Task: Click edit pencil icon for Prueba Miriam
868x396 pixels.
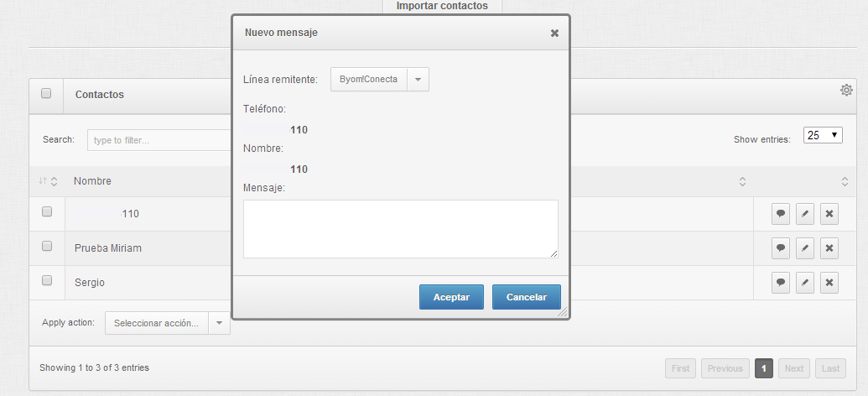Action: tap(804, 248)
